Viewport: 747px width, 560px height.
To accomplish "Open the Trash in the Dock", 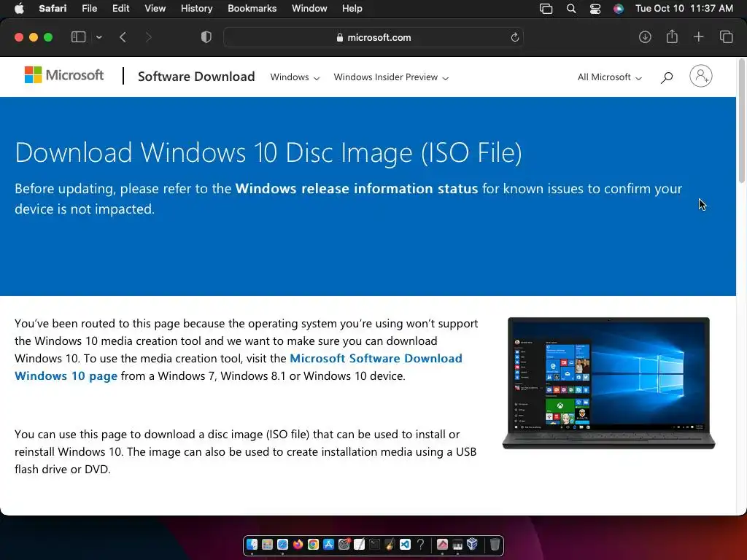I will coord(495,544).
